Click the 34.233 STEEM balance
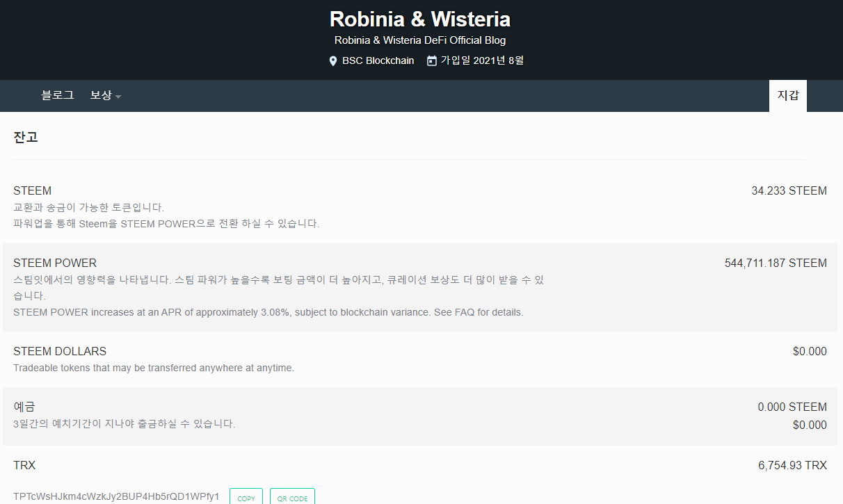Image resolution: width=843 pixels, height=504 pixels. [x=789, y=190]
